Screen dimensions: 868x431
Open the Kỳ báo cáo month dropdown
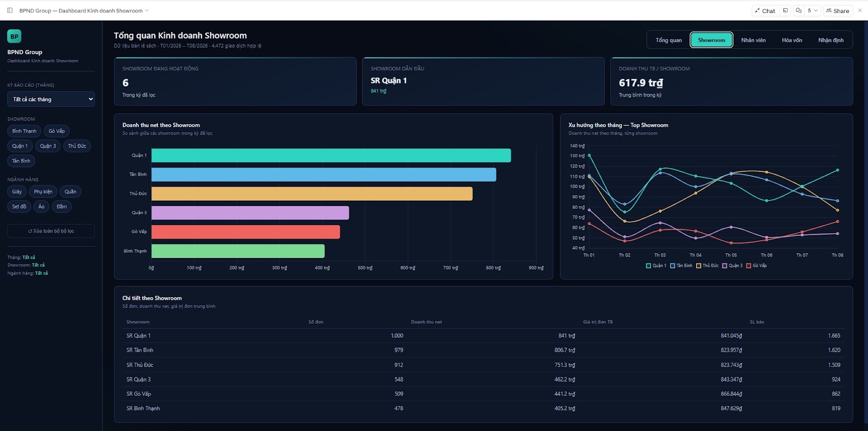point(51,99)
